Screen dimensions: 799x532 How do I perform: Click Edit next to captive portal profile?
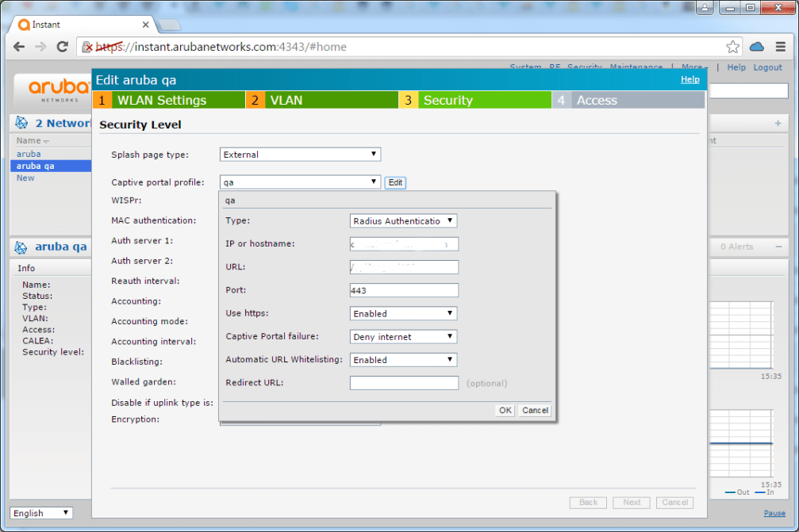[x=395, y=182]
